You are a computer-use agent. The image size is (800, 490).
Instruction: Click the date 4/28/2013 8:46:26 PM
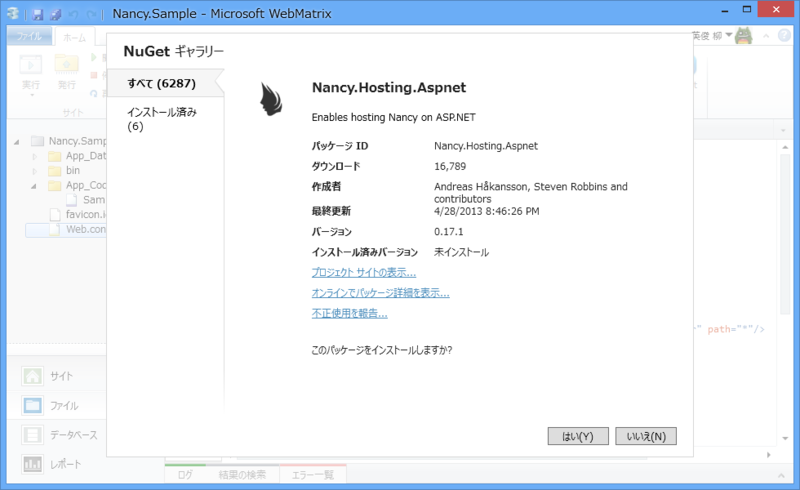pyautogui.click(x=487, y=211)
